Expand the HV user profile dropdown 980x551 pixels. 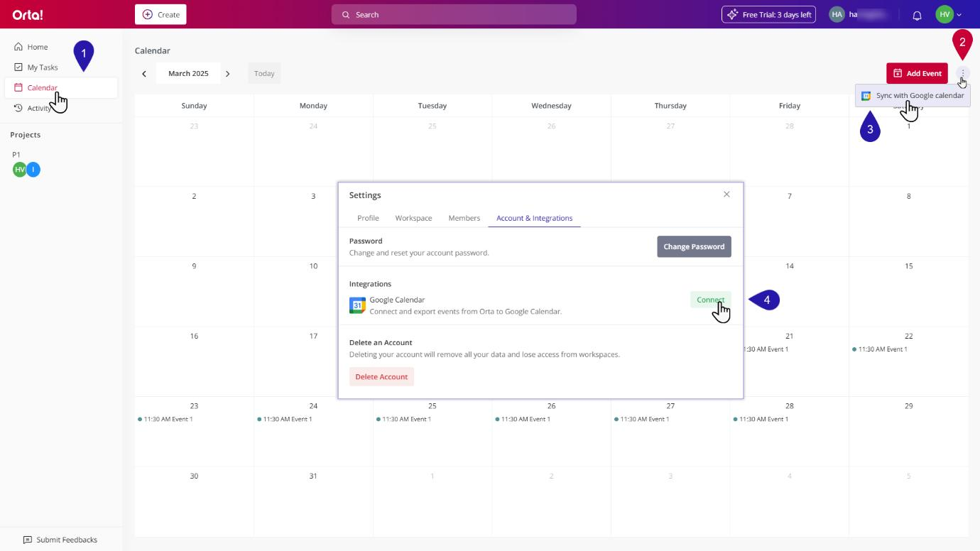(949, 15)
